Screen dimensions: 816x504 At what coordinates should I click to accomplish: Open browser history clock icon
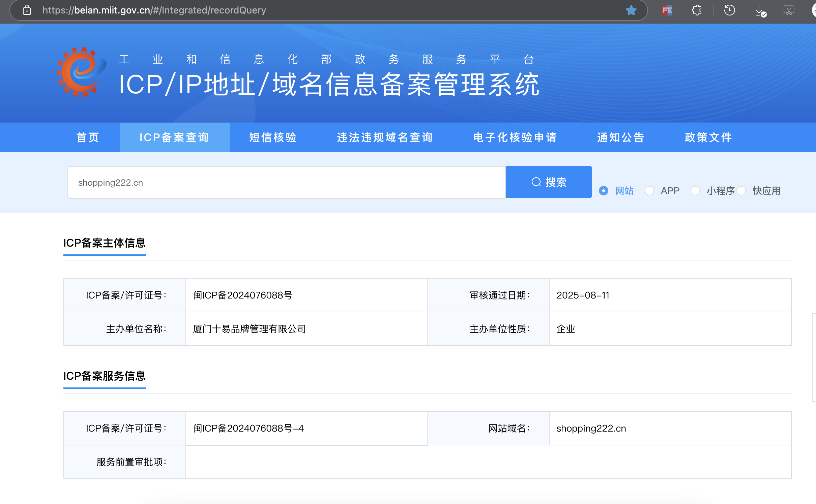[x=729, y=10]
